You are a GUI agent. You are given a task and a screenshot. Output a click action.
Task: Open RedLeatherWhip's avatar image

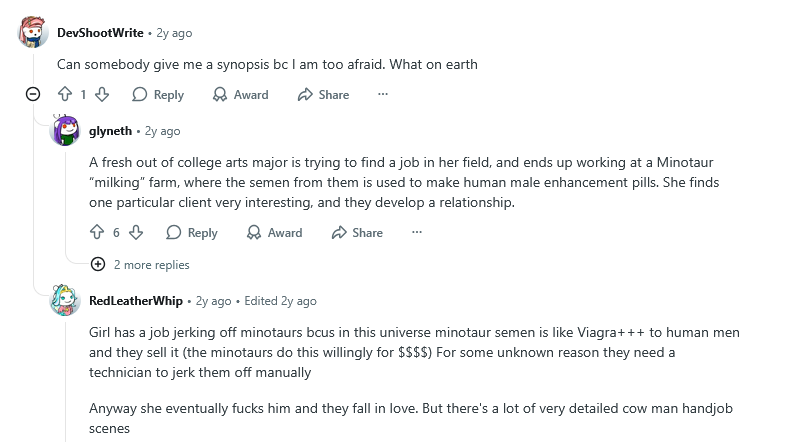pos(65,300)
